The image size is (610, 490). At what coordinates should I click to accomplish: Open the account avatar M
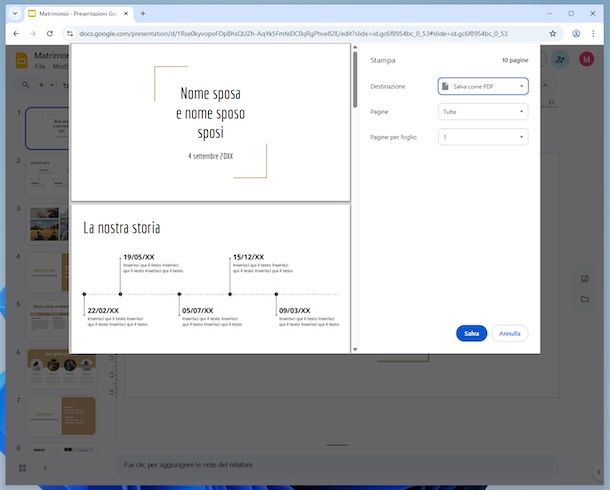pyautogui.click(x=586, y=59)
